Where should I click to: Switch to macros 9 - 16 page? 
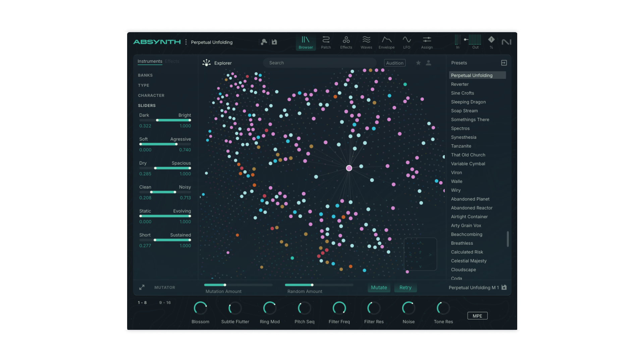point(165,303)
